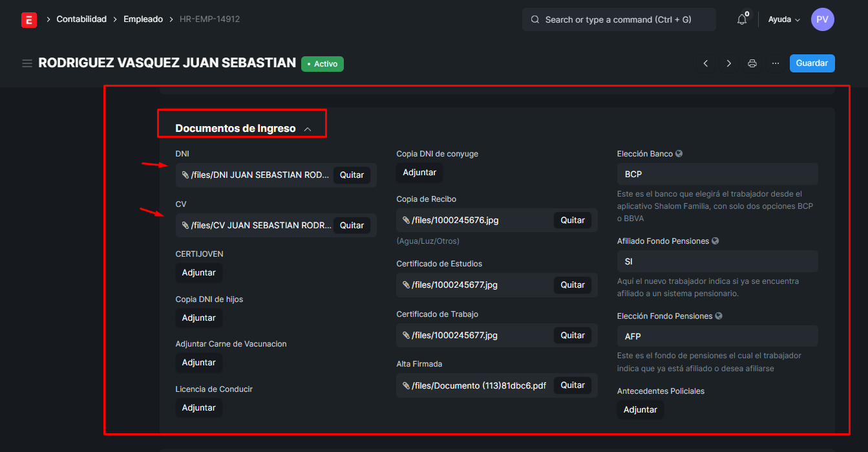Click the Elección Banco field
This screenshot has height=452, width=868.
pyautogui.click(x=717, y=174)
